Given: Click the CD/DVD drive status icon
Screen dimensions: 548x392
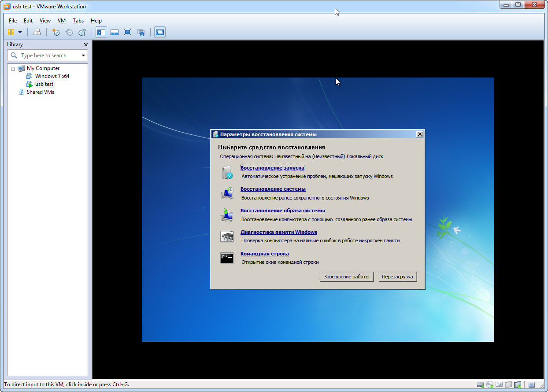Looking at the screenshot, I should click(x=490, y=385).
